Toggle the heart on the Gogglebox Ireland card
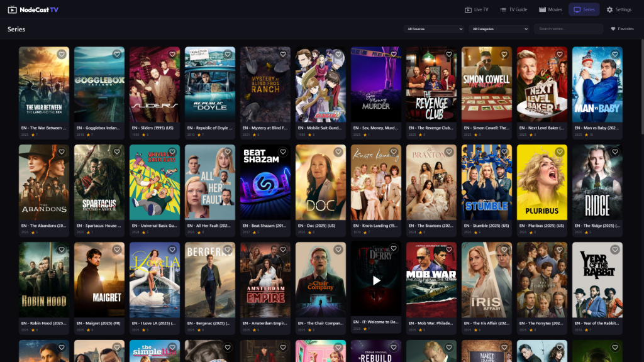This screenshot has height=362, width=644. 117,54
